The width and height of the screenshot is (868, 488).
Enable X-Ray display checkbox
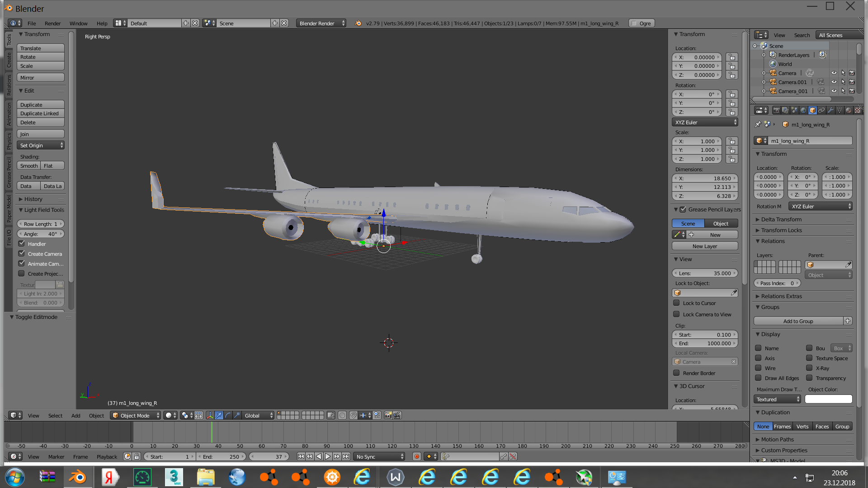coord(809,368)
